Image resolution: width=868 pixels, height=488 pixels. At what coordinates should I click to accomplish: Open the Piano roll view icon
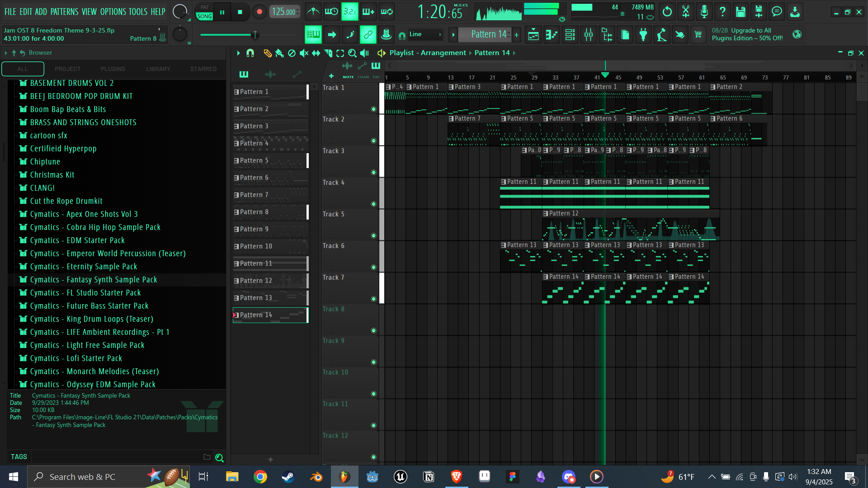tap(552, 35)
